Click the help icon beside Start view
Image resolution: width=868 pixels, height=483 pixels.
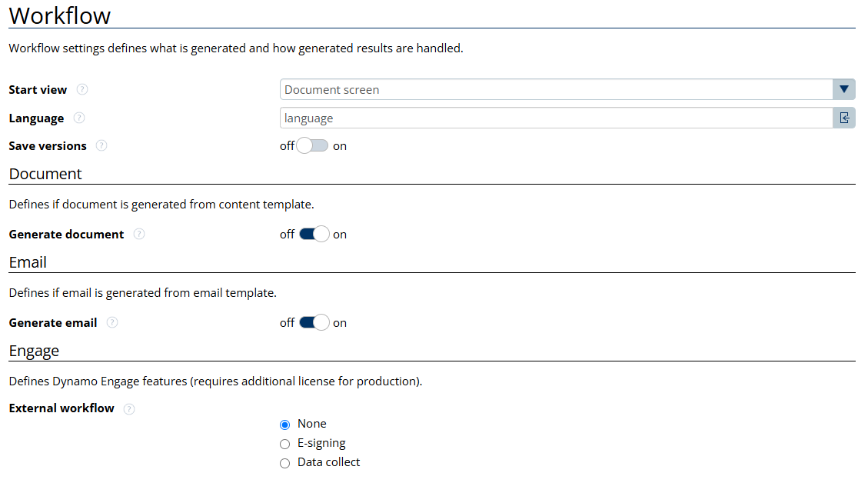[x=82, y=89]
